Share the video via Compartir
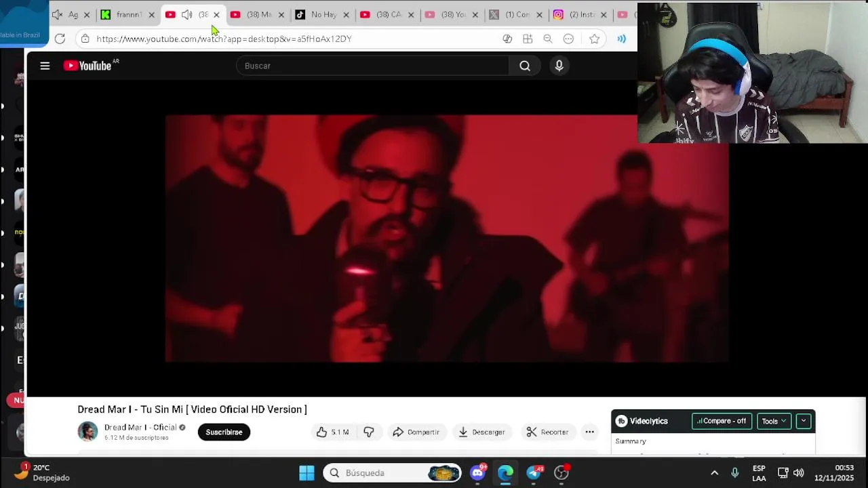Viewport: 868px width, 488px height. [x=416, y=432]
